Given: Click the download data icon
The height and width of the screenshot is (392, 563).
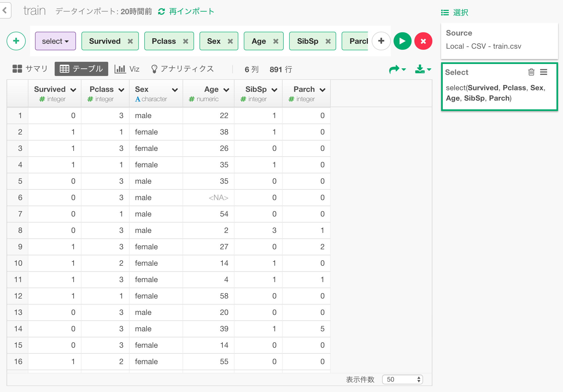Looking at the screenshot, I should click(x=420, y=69).
